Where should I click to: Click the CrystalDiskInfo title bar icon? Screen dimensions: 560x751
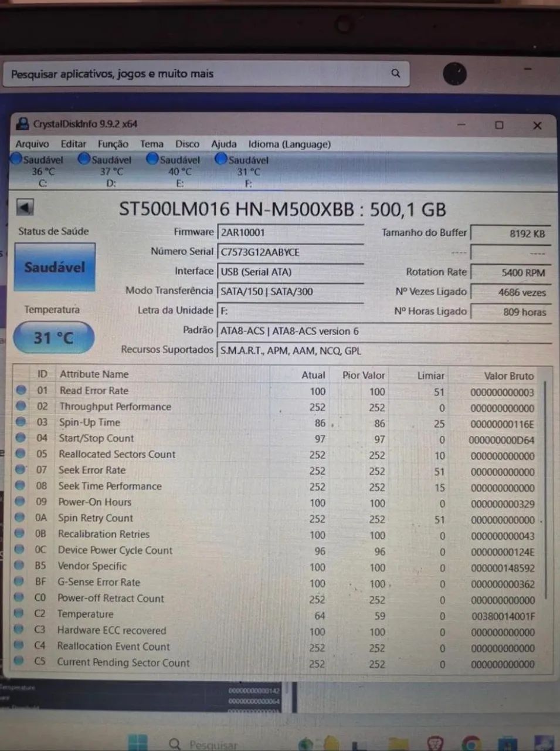point(22,124)
